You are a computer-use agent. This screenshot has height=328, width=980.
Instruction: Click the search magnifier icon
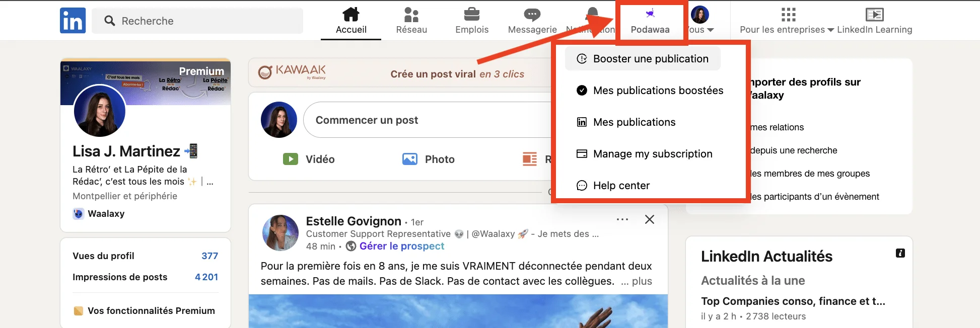pyautogui.click(x=109, y=21)
